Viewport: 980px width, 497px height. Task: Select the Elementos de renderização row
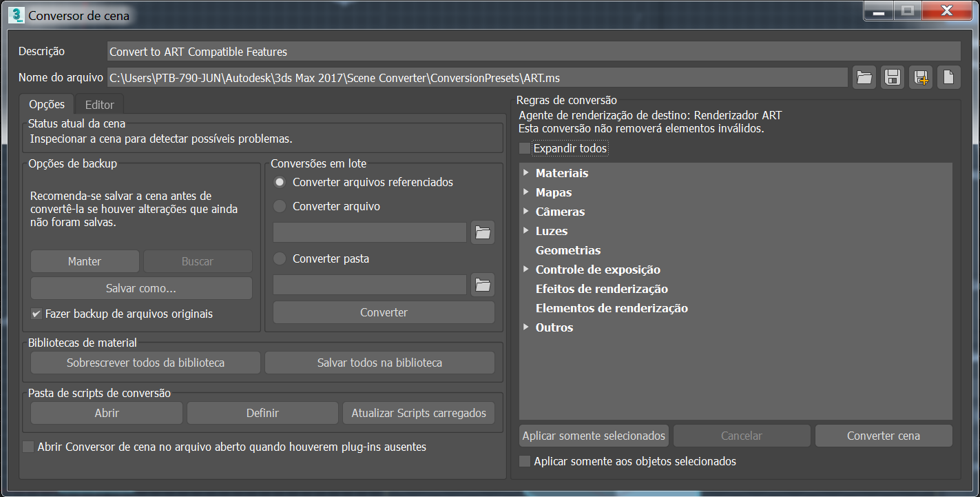(x=736, y=308)
